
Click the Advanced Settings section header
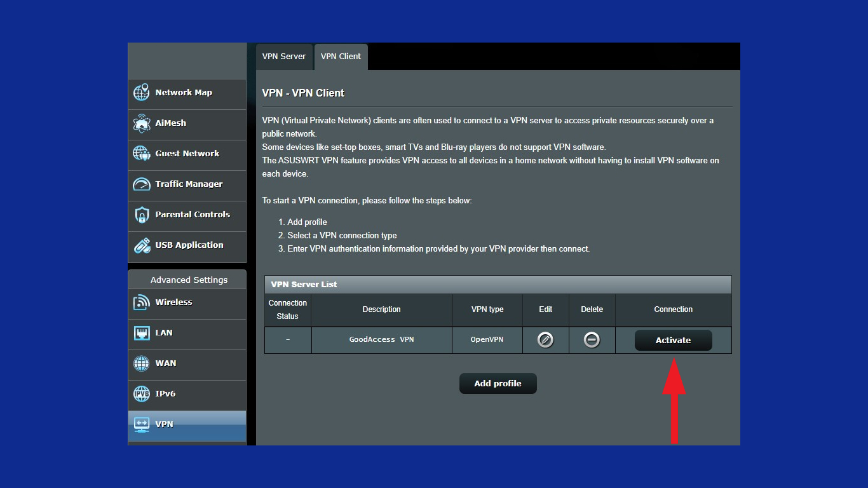[189, 280]
